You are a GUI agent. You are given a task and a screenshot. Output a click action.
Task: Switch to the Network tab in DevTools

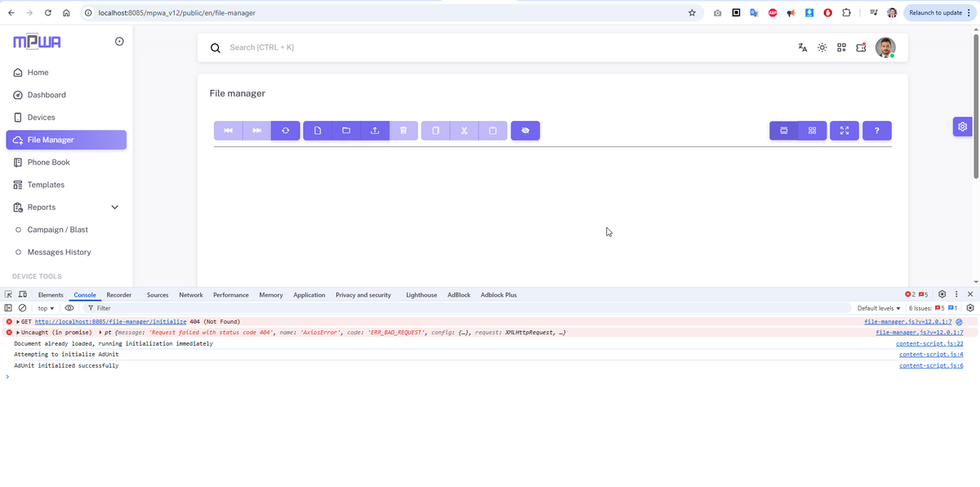(x=191, y=295)
